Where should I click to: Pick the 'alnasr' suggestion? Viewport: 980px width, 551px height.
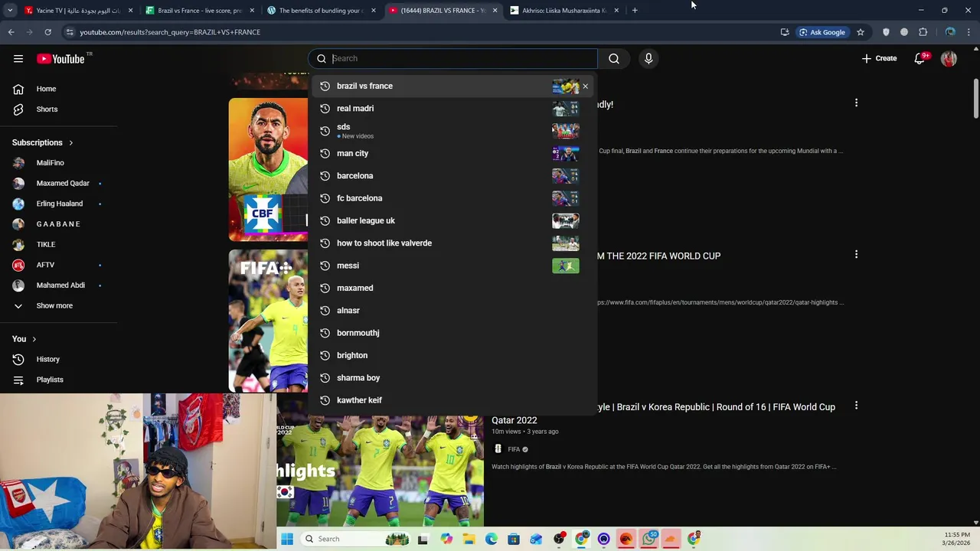point(452,311)
